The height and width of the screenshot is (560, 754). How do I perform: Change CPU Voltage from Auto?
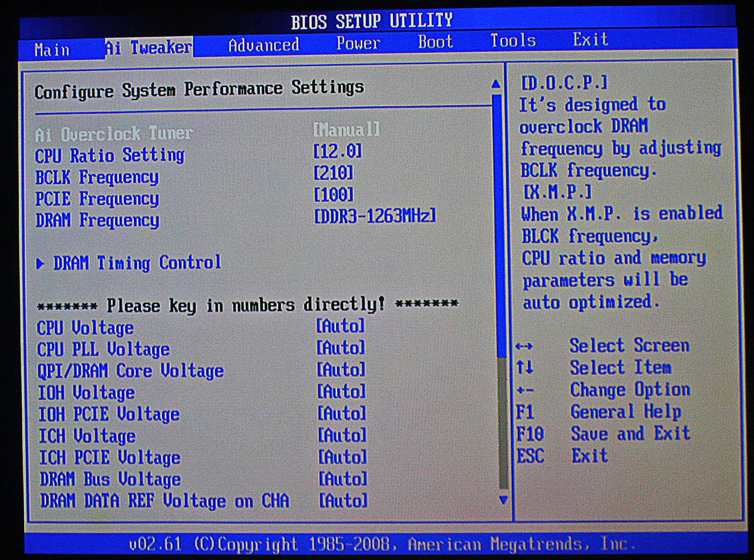pyautogui.click(x=340, y=327)
